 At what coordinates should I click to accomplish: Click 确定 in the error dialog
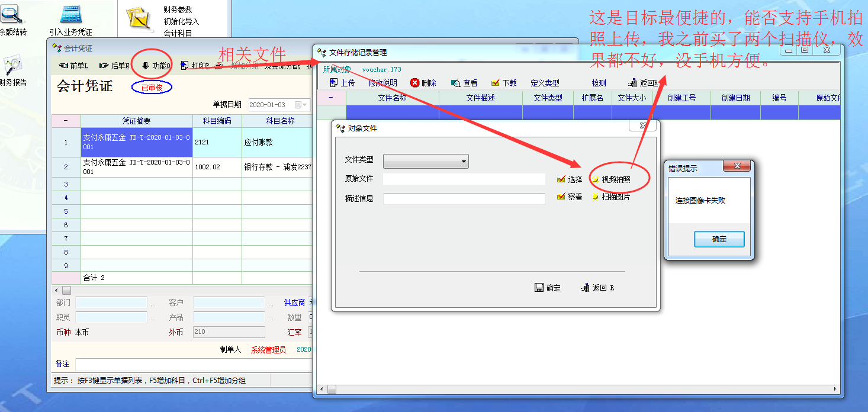coord(719,239)
